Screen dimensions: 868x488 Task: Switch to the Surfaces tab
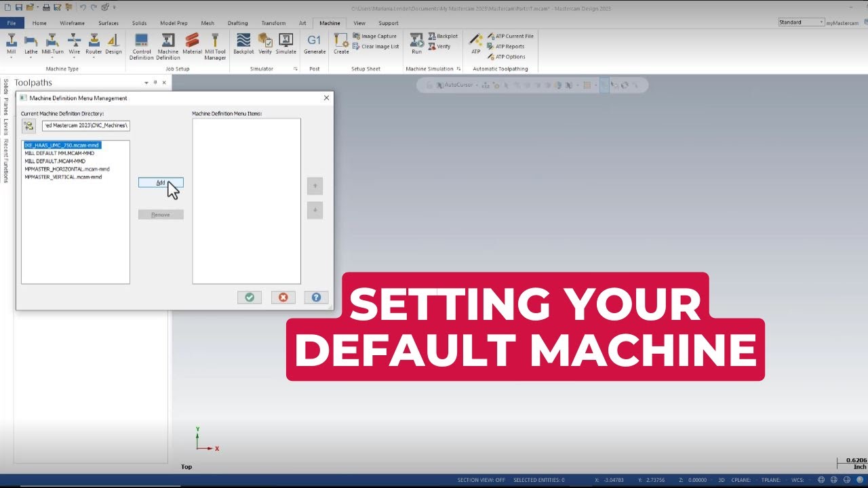[x=108, y=23]
